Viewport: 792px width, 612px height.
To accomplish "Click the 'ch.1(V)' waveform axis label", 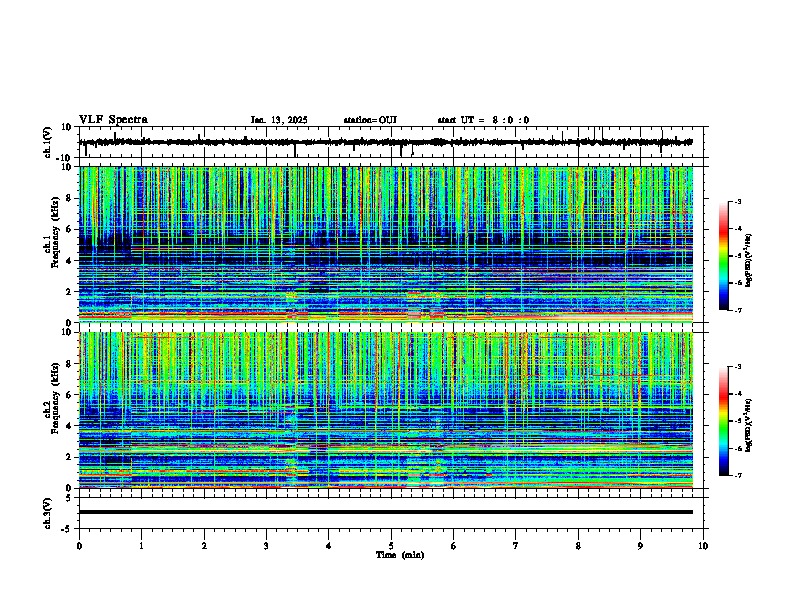I will (48, 142).
